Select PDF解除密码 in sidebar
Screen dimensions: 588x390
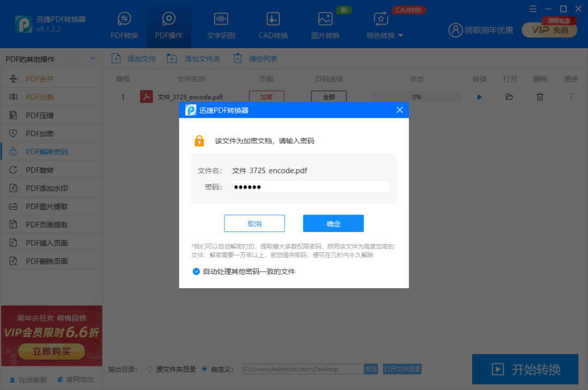tap(51, 151)
